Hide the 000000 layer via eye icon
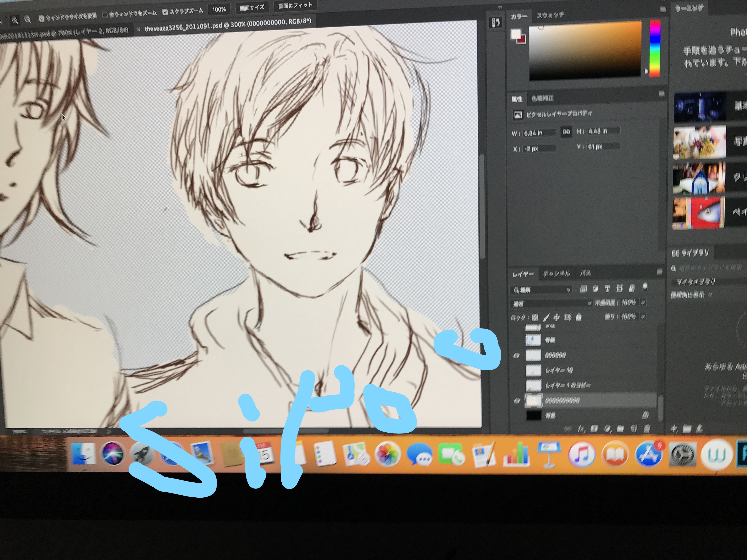The width and height of the screenshot is (747, 560). 516,355
